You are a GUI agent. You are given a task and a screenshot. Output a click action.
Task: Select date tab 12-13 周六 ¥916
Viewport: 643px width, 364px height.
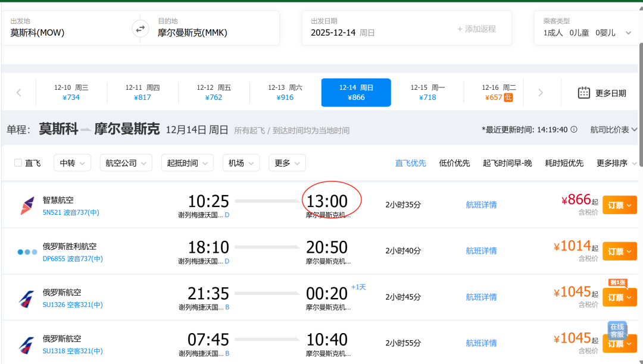pyautogui.click(x=285, y=93)
